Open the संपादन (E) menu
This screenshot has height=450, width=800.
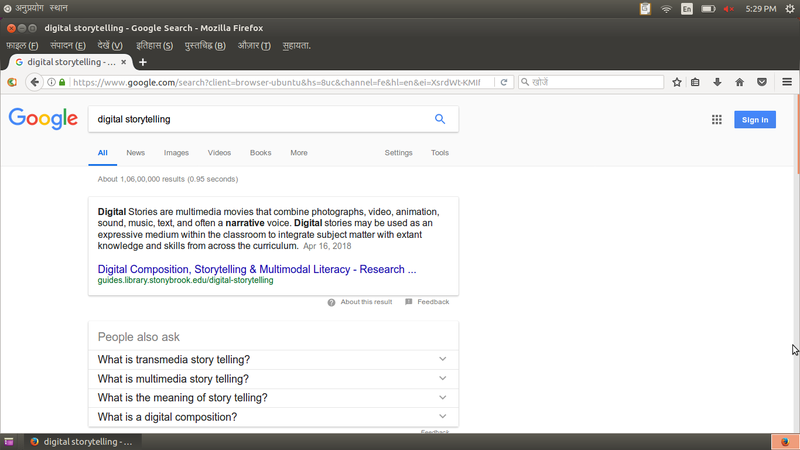click(x=68, y=45)
